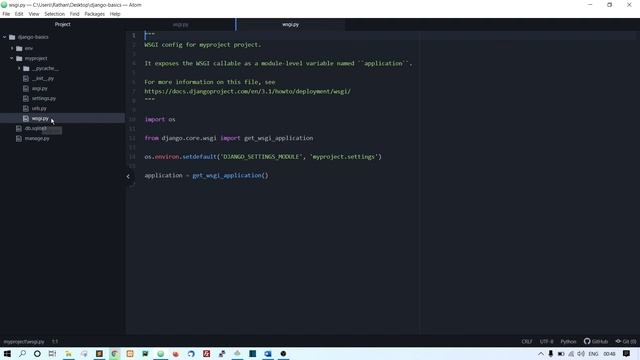Hide the tree view with the chevron
Screen dimensions: 640x360
(x=128, y=176)
